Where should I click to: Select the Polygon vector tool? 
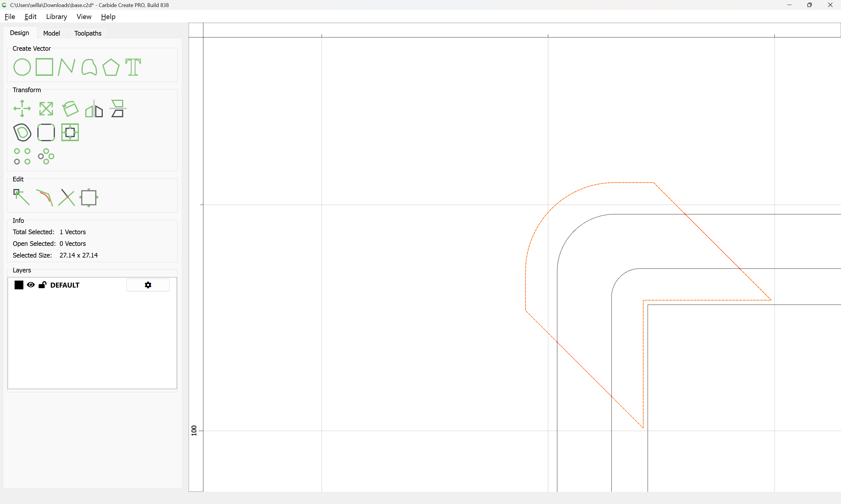111,67
